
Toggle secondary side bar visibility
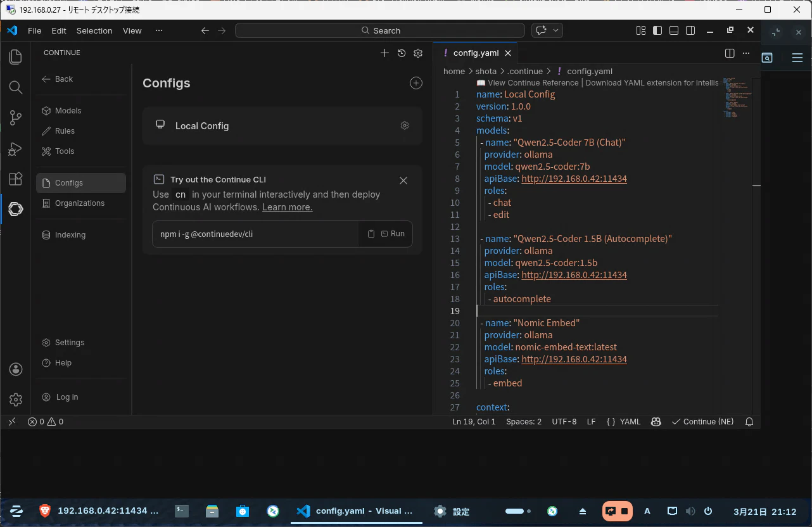(x=690, y=30)
